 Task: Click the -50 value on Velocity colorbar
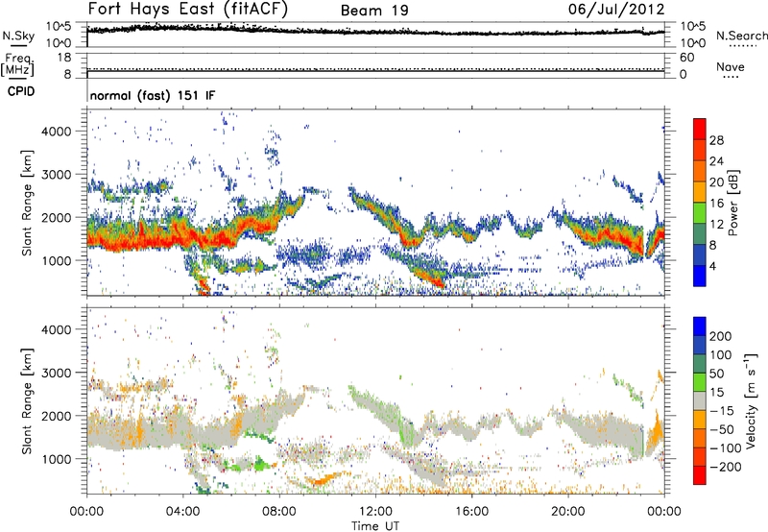pyautogui.click(x=722, y=429)
